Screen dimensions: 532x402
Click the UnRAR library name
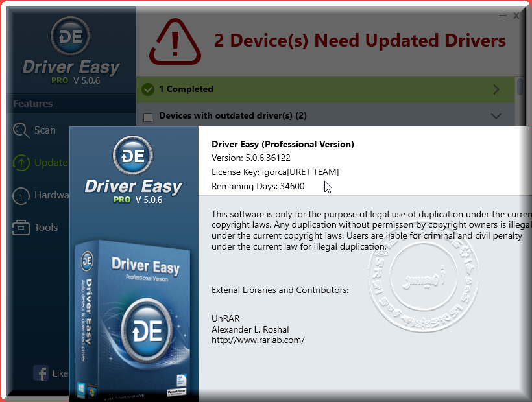pos(226,318)
